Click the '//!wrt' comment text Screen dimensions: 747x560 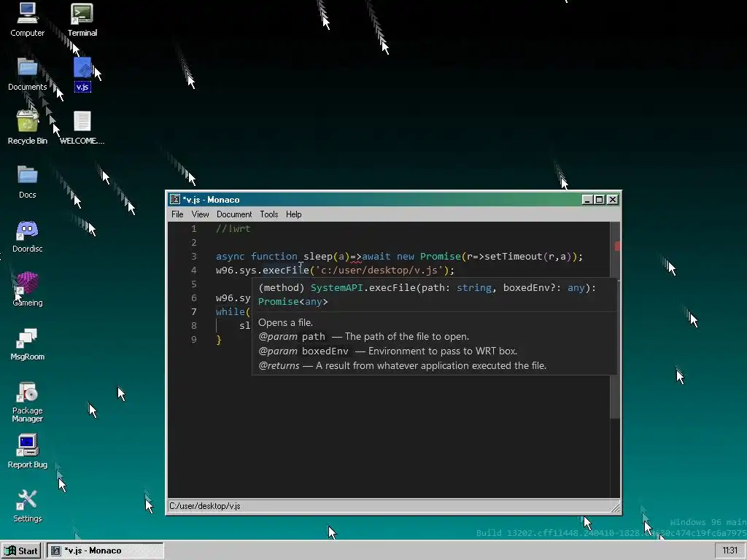pos(233,228)
